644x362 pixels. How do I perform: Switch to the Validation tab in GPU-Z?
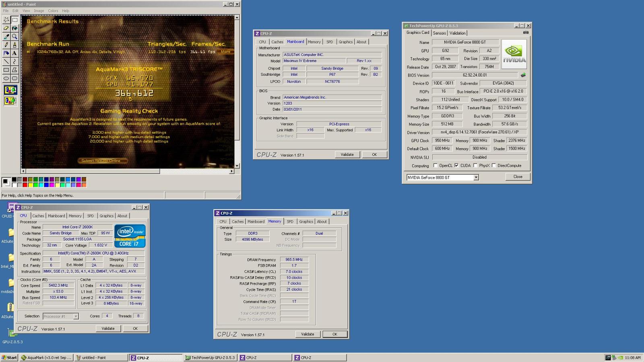pos(457,33)
